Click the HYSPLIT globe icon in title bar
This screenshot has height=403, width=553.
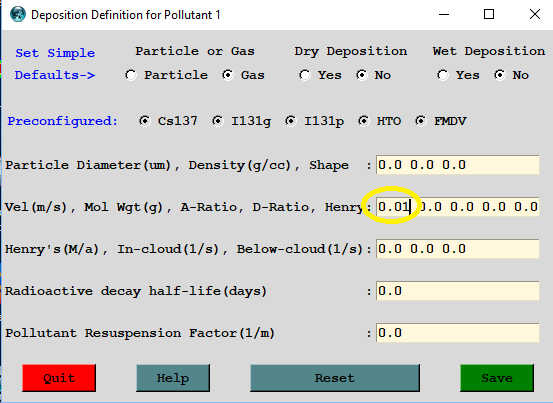coord(18,14)
